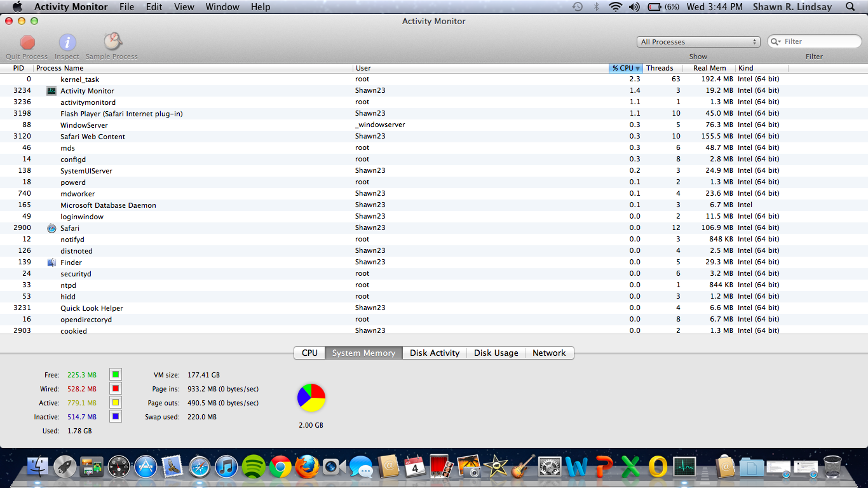Click in the Filter search field
This screenshot has height=488, width=868.
point(815,41)
